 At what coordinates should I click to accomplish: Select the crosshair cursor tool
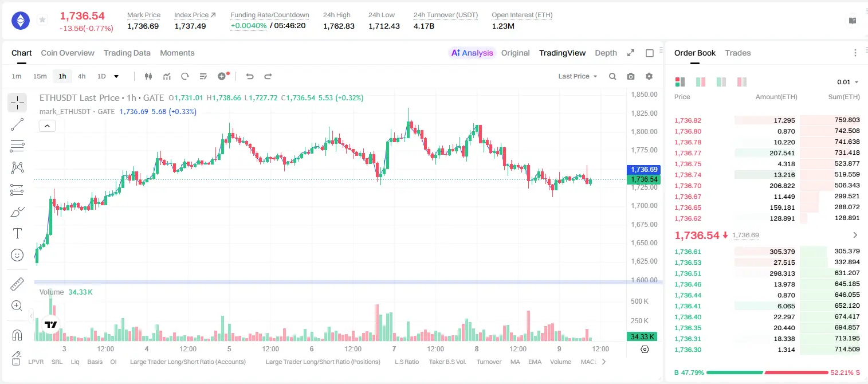17,103
